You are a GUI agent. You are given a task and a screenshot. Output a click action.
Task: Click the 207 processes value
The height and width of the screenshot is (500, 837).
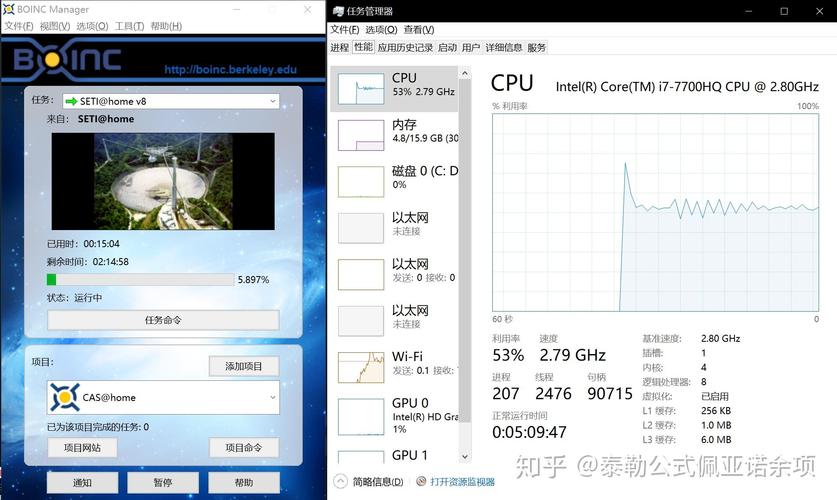(x=506, y=393)
